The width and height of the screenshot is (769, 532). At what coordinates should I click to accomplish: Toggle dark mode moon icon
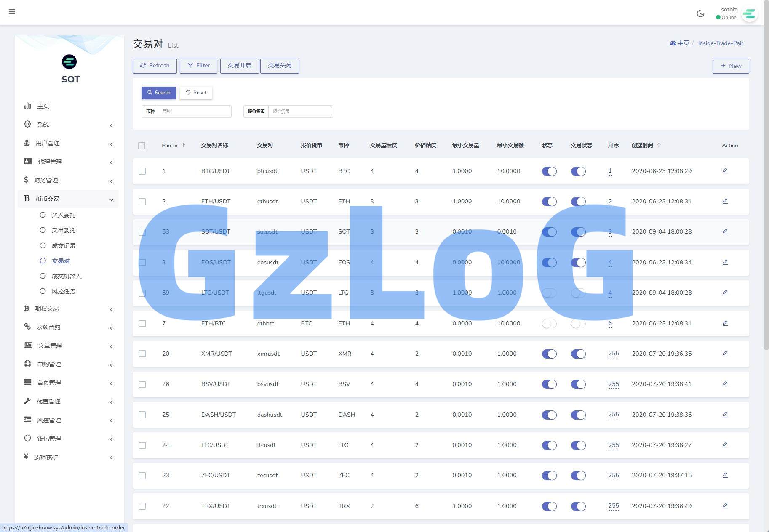point(700,13)
